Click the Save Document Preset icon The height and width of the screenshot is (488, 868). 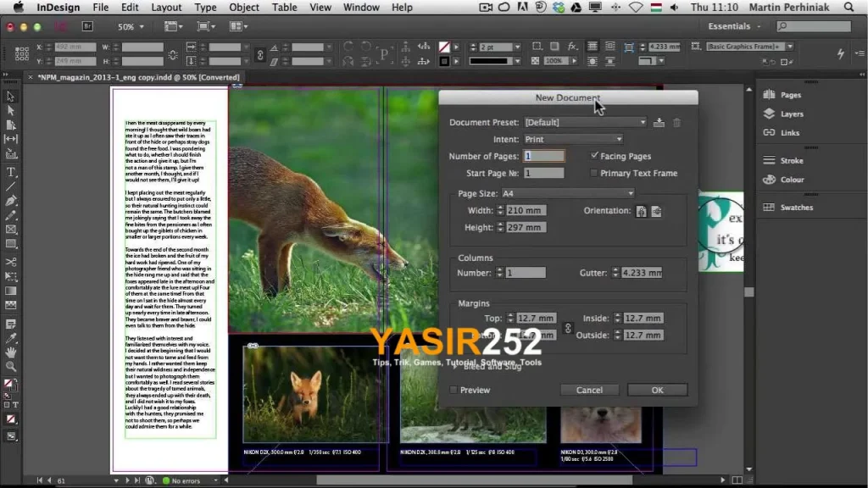pos(659,122)
